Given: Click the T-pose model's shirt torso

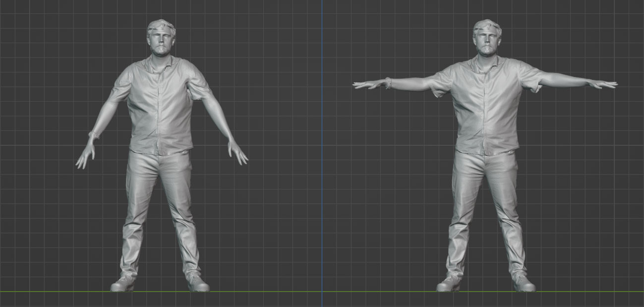Looking at the screenshot, I should pyautogui.click(x=487, y=109).
